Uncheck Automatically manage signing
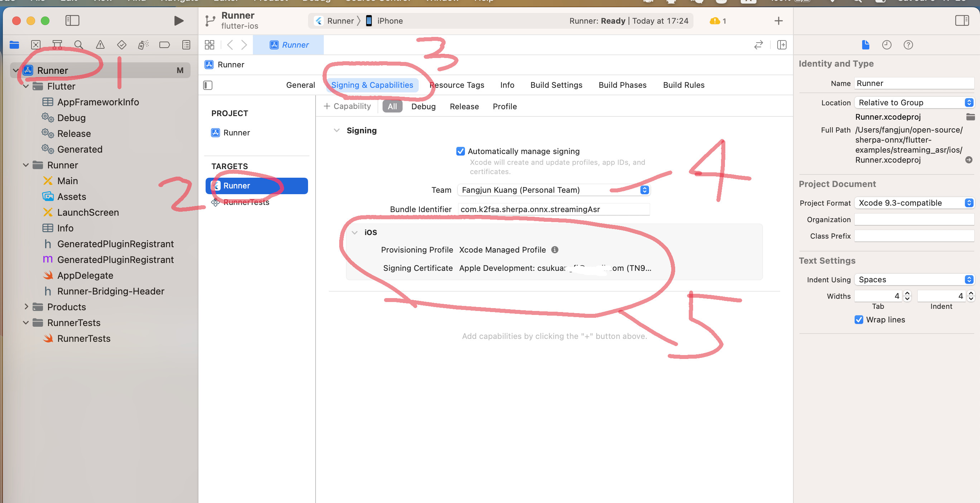Screen dimensions: 980x503 click(460, 151)
